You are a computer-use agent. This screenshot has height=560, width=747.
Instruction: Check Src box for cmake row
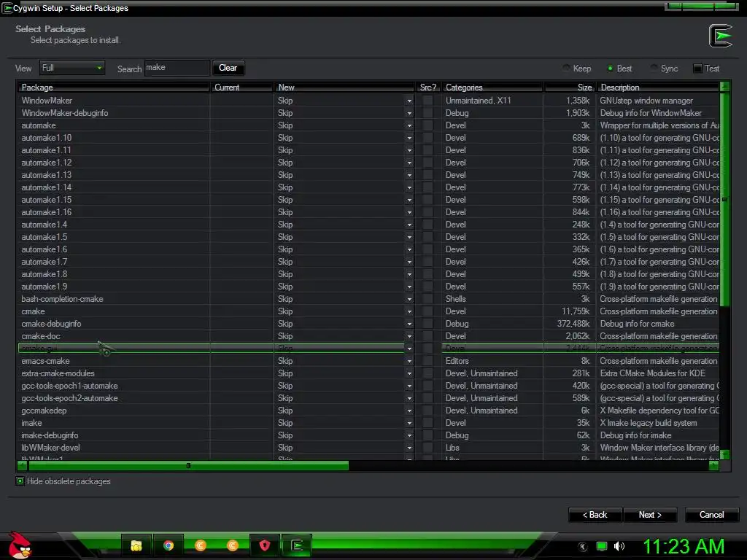tap(427, 311)
